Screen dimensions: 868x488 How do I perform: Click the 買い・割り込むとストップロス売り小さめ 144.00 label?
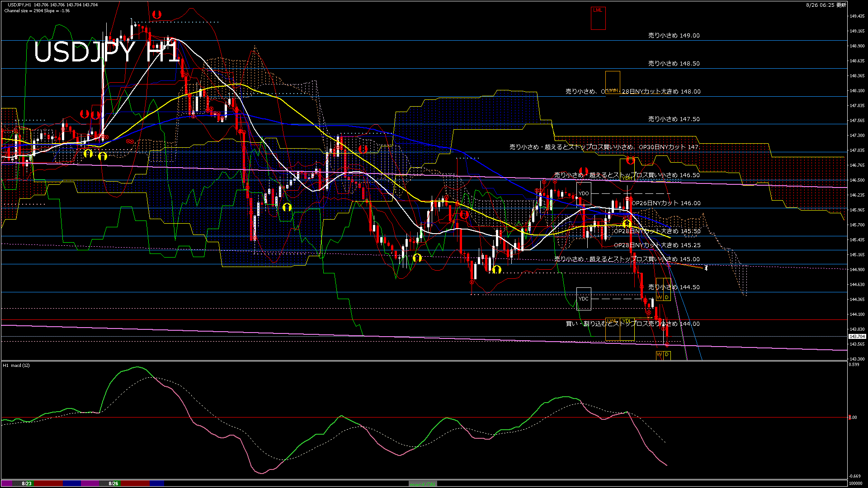(x=633, y=324)
